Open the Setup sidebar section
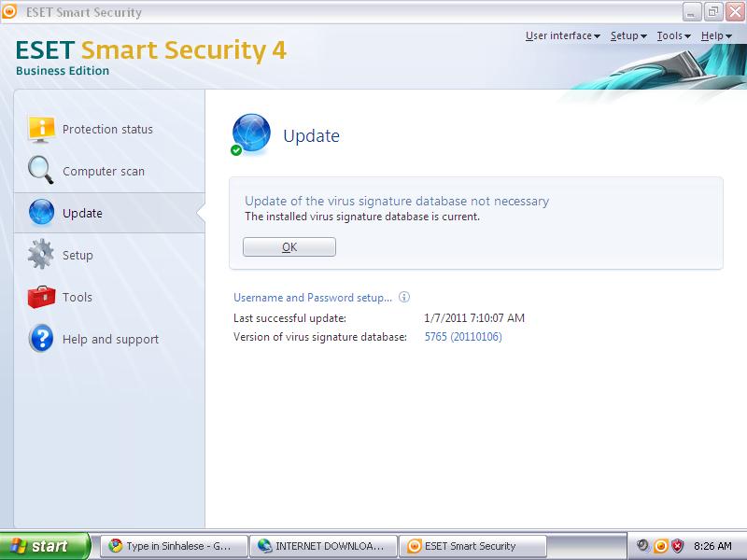 point(78,255)
